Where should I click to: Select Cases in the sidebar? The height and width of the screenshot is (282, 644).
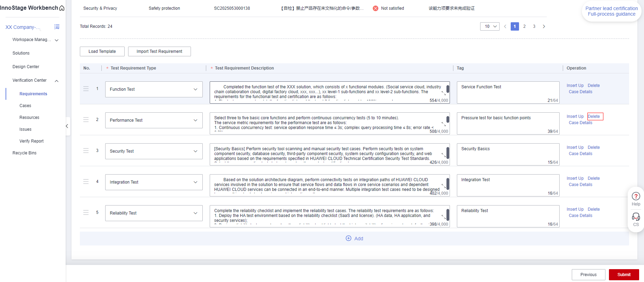(25, 106)
